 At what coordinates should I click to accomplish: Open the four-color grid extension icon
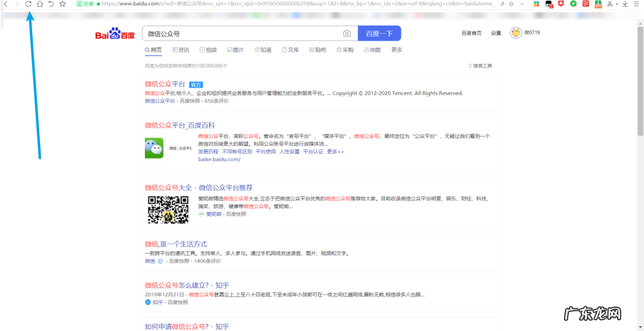[537, 4]
